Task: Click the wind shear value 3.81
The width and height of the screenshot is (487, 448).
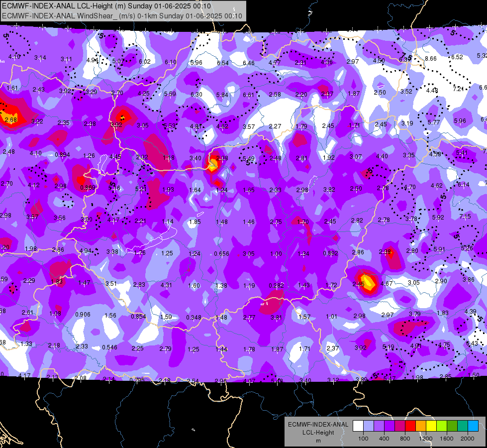Action: click(x=276, y=318)
